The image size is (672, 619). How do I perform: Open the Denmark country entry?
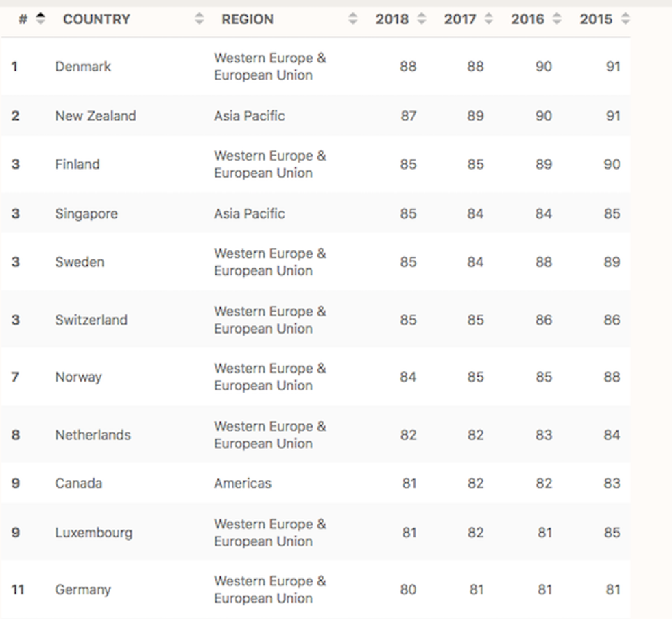[x=83, y=67]
